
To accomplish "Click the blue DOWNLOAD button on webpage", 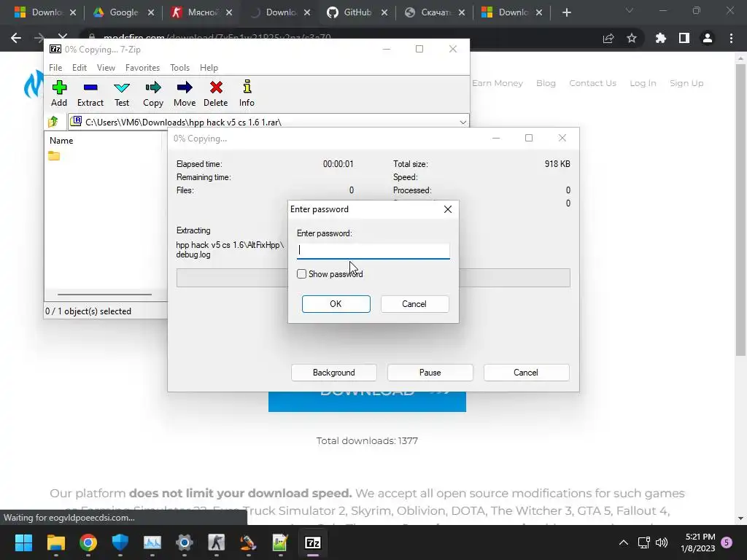I will click(367, 402).
